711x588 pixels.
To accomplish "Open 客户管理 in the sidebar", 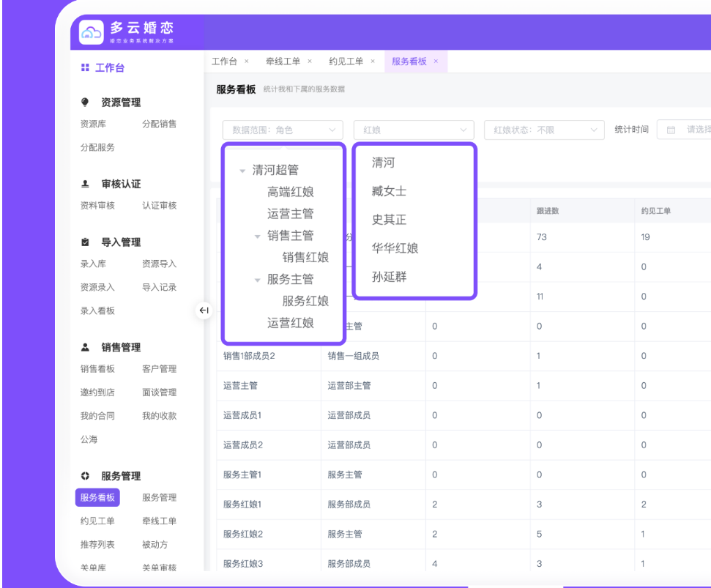I will click(159, 369).
